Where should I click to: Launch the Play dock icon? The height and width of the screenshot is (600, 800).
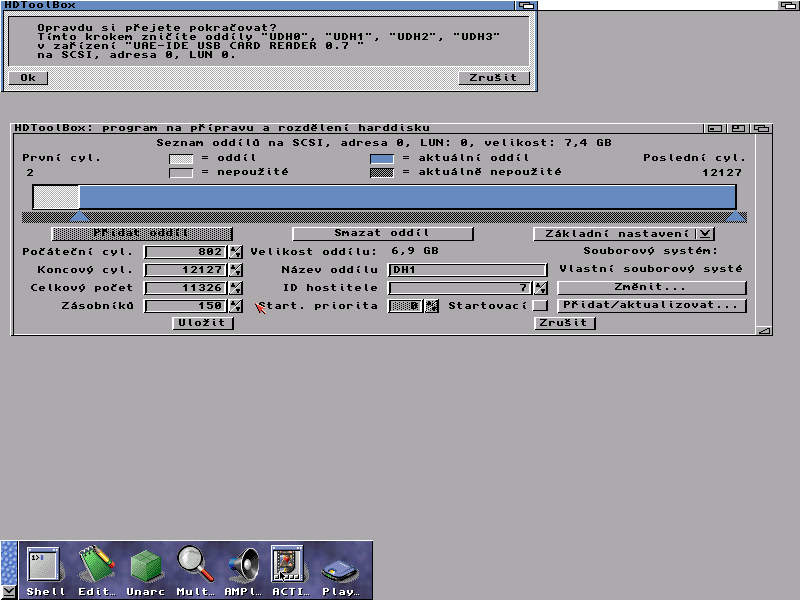tap(340, 570)
